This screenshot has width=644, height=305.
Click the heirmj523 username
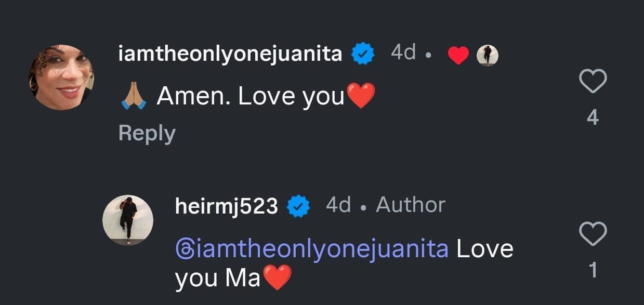227,206
